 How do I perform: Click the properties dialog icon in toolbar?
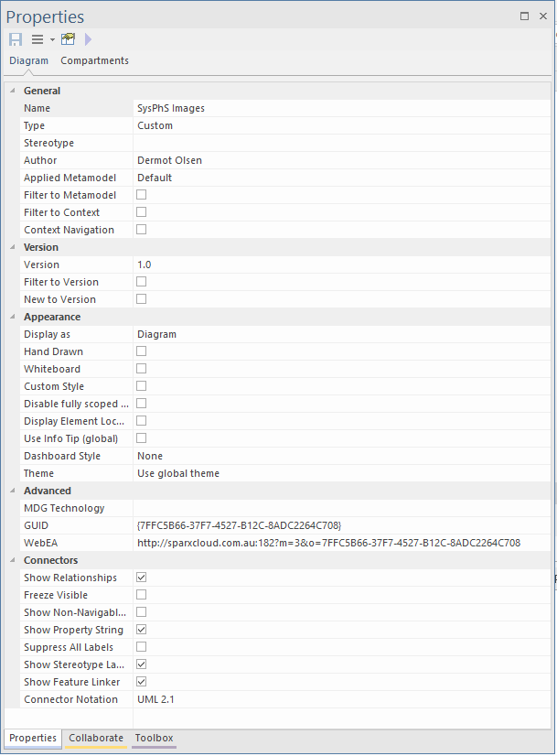[x=69, y=39]
